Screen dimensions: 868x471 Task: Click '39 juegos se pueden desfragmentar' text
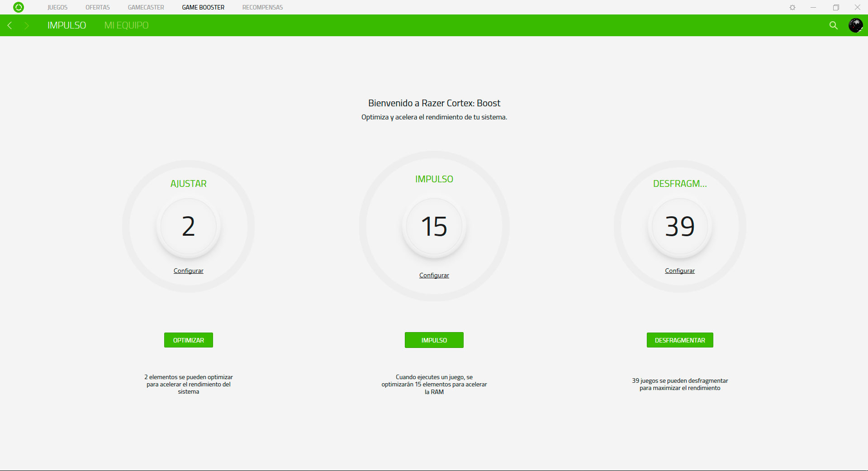click(680, 384)
